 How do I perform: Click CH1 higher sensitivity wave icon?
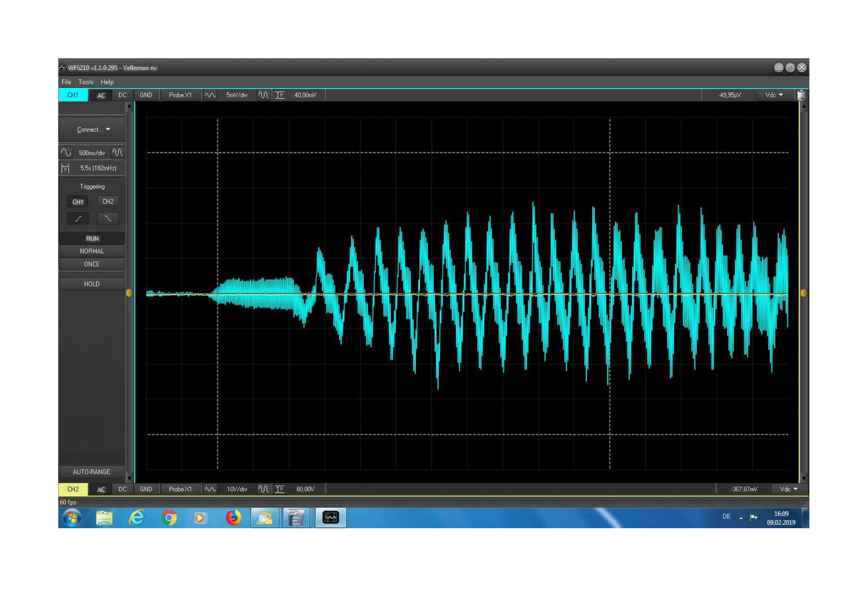point(263,95)
